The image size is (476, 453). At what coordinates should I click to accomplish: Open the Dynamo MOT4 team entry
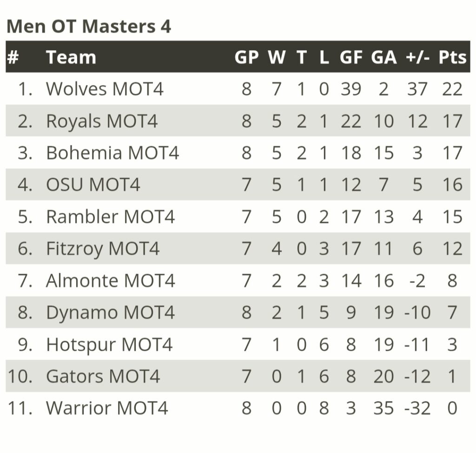[111, 313]
